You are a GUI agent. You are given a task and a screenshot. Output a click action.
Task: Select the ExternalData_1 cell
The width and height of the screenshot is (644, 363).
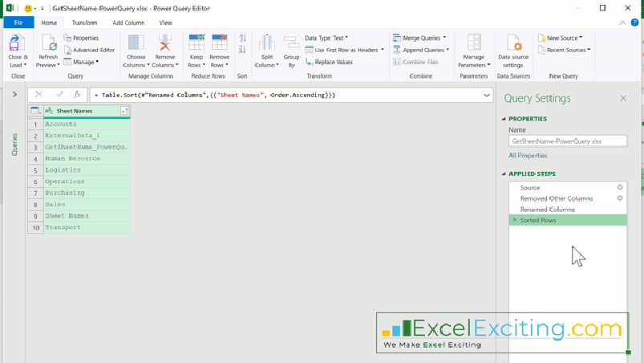(x=87, y=135)
